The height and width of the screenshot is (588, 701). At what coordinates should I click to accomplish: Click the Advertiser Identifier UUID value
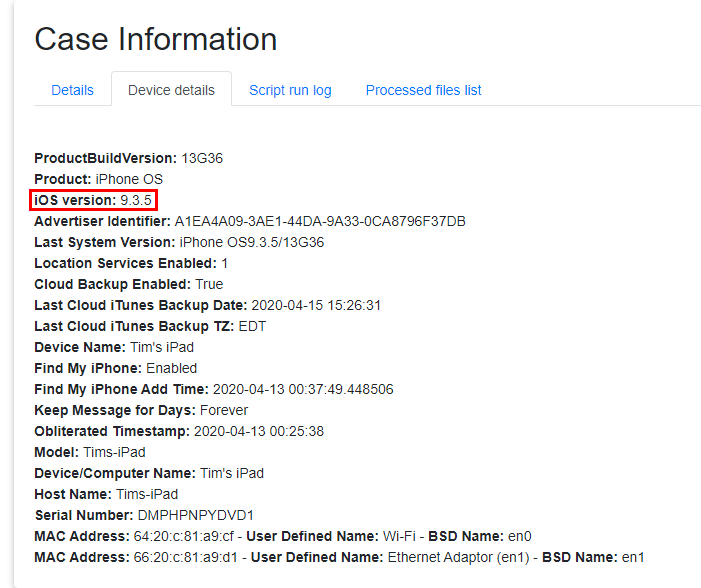320,221
